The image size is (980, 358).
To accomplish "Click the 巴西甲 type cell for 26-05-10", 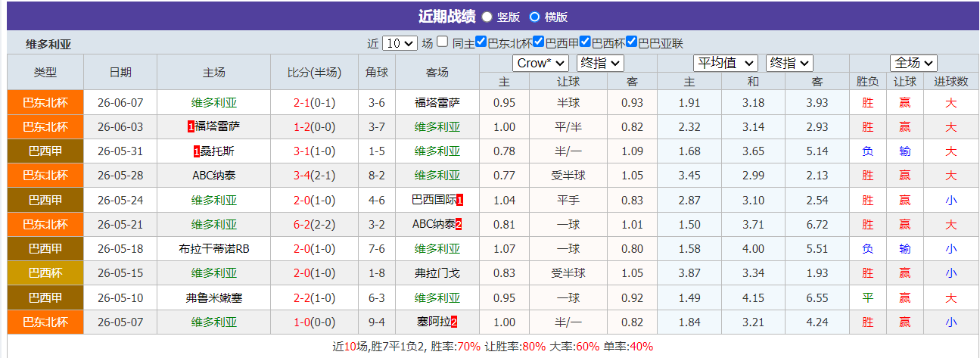I will [45, 297].
